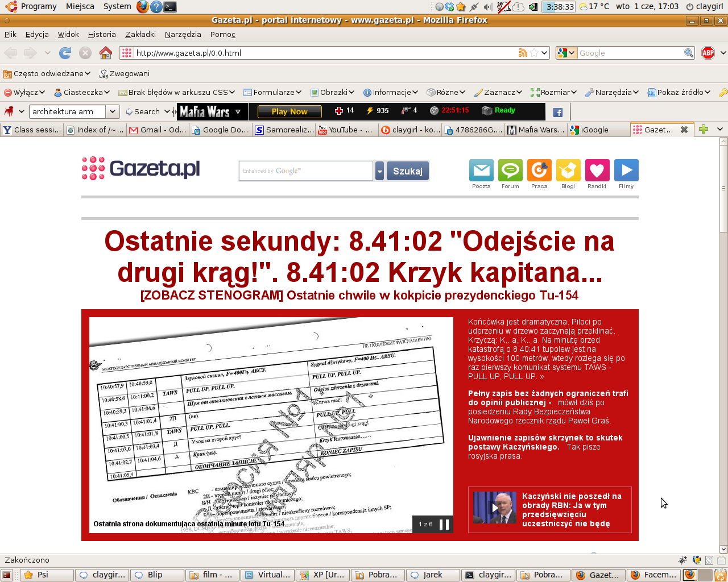Switch to the iGoogle tab

pyautogui.click(x=597, y=130)
